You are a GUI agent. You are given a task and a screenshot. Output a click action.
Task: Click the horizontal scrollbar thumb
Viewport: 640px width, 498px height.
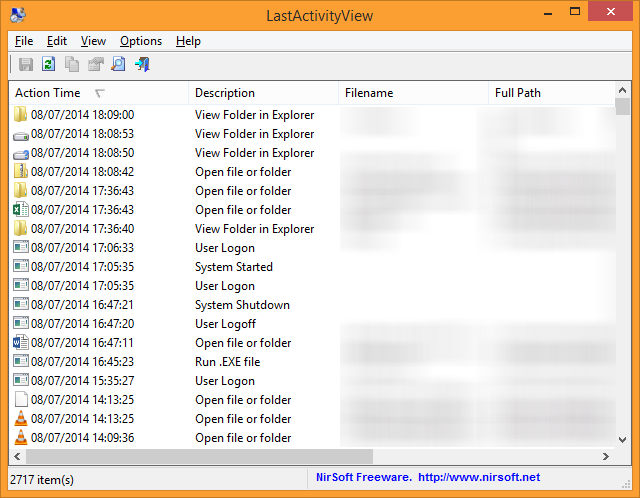pyautogui.click(x=200, y=456)
